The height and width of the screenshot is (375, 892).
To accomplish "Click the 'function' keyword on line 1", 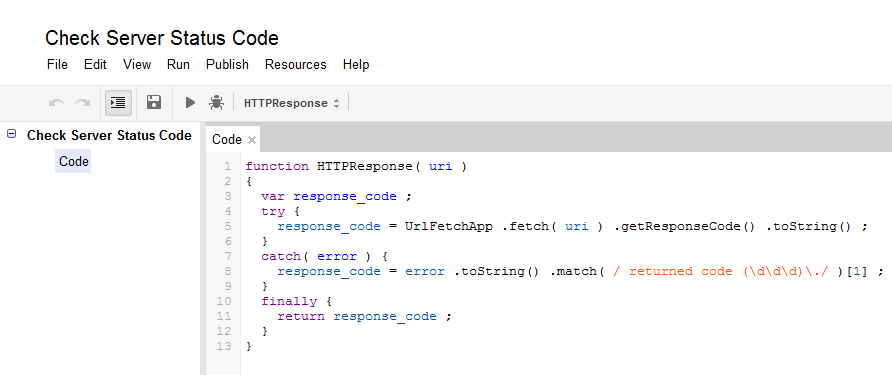I will 277,167.
